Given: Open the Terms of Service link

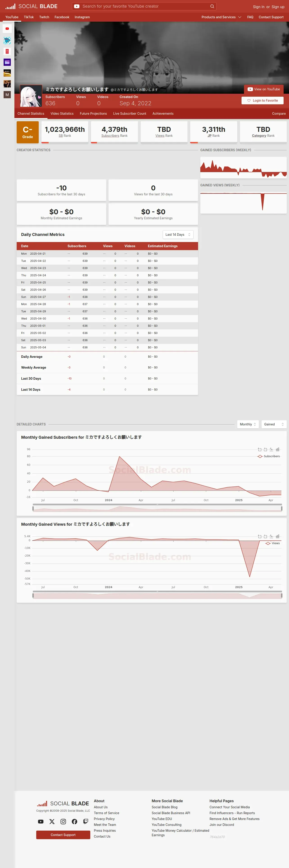Looking at the screenshot, I should tap(106, 813).
